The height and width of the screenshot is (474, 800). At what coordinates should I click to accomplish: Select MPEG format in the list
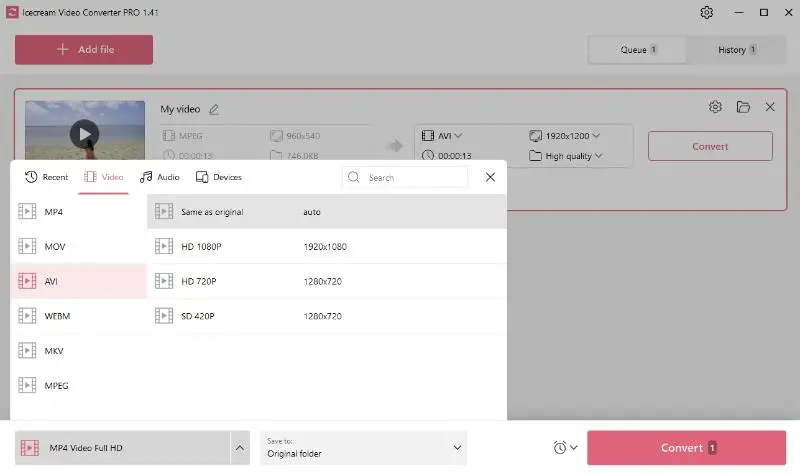79,385
